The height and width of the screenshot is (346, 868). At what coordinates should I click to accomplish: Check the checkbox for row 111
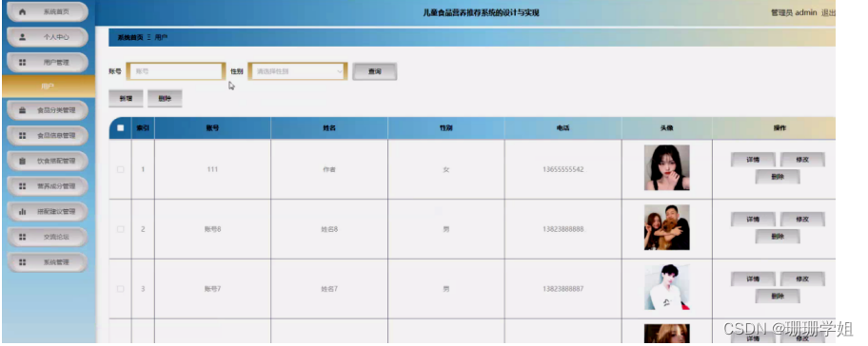120,170
